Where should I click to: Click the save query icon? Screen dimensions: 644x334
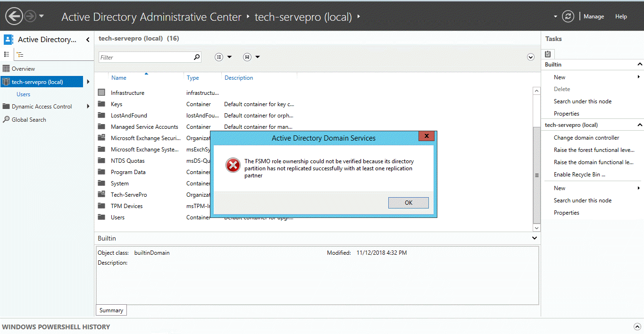click(x=247, y=57)
